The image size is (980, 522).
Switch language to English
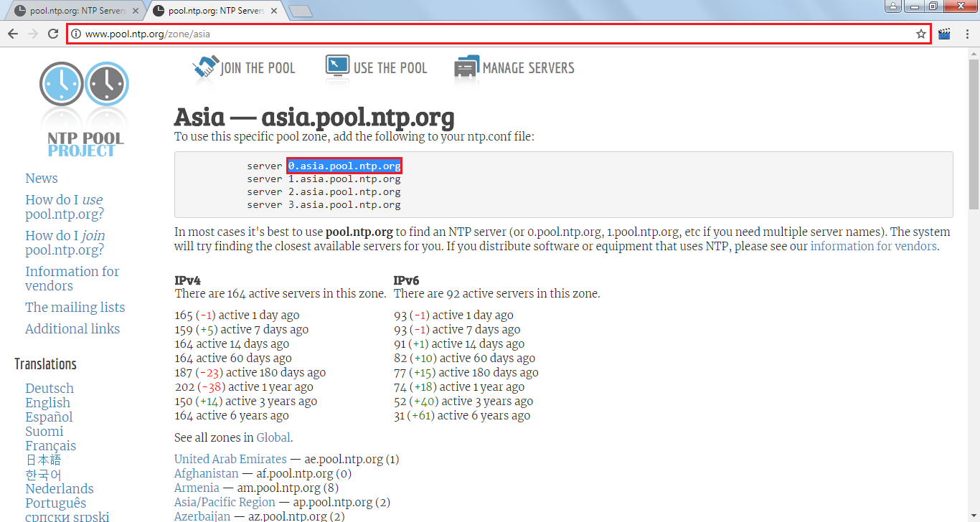click(48, 403)
